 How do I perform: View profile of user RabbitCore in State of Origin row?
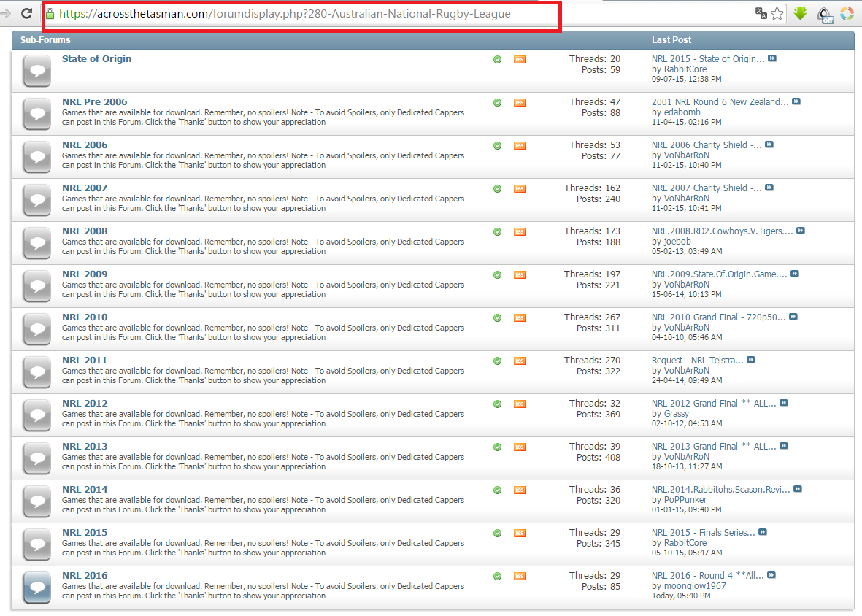coord(685,69)
